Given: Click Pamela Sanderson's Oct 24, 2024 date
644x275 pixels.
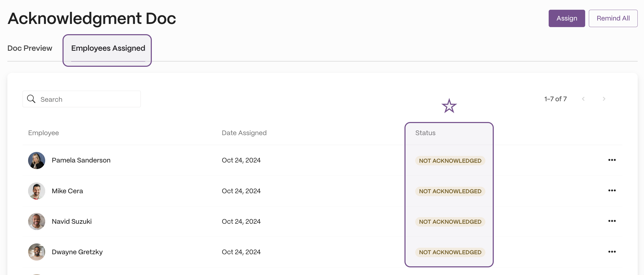Looking at the screenshot, I should coord(241,160).
